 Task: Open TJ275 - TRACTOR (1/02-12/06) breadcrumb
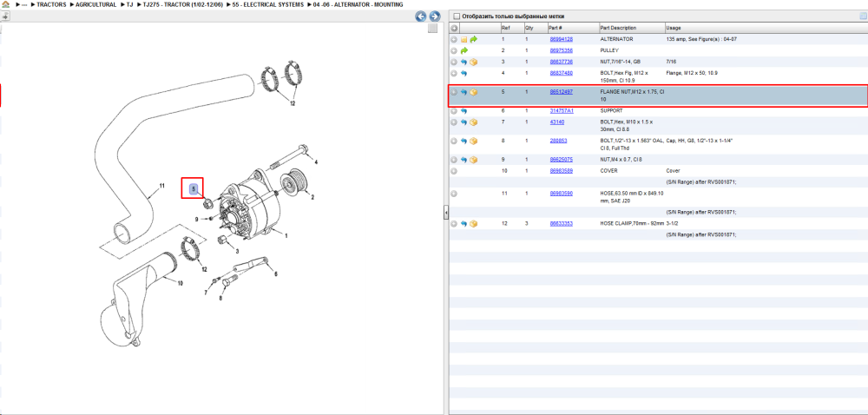pos(182,4)
